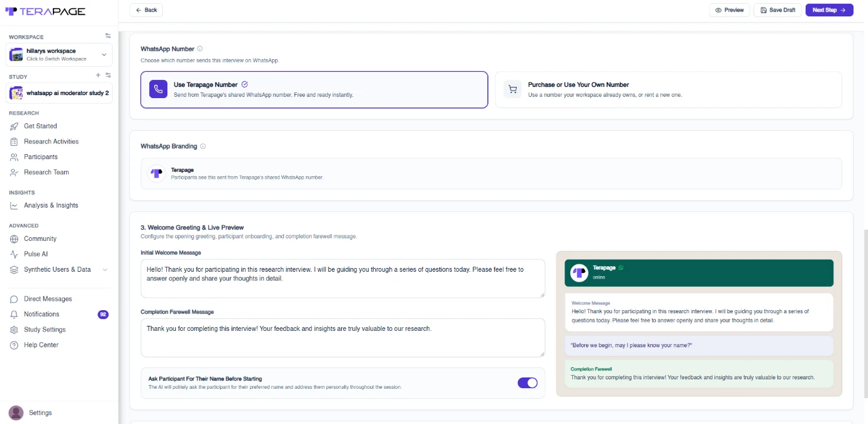
Task: Click Terapage logo in branding row
Action: (x=157, y=174)
